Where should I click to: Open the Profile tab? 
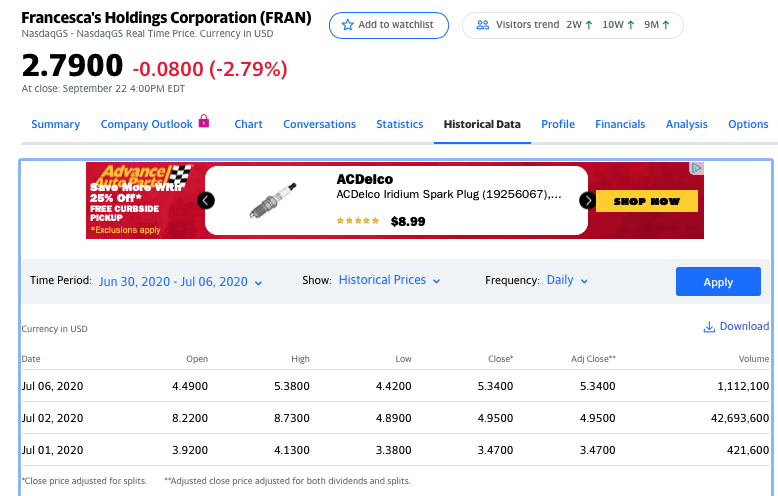[x=558, y=124]
